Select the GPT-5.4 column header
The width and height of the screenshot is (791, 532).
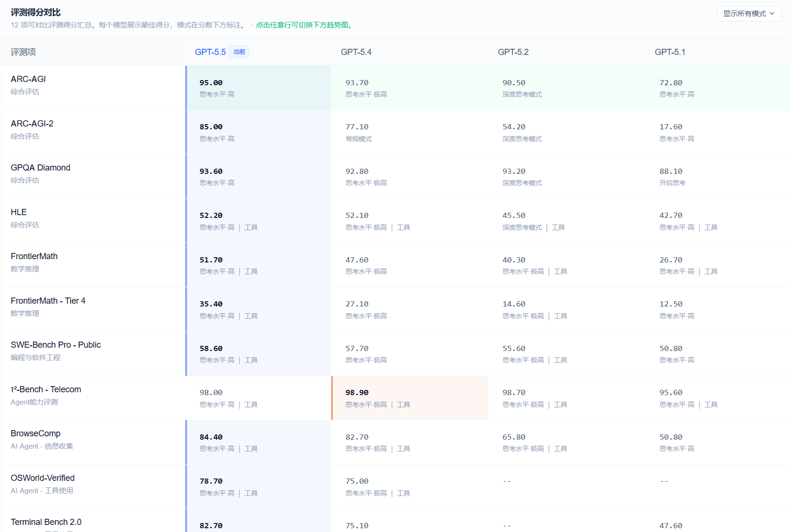point(356,52)
